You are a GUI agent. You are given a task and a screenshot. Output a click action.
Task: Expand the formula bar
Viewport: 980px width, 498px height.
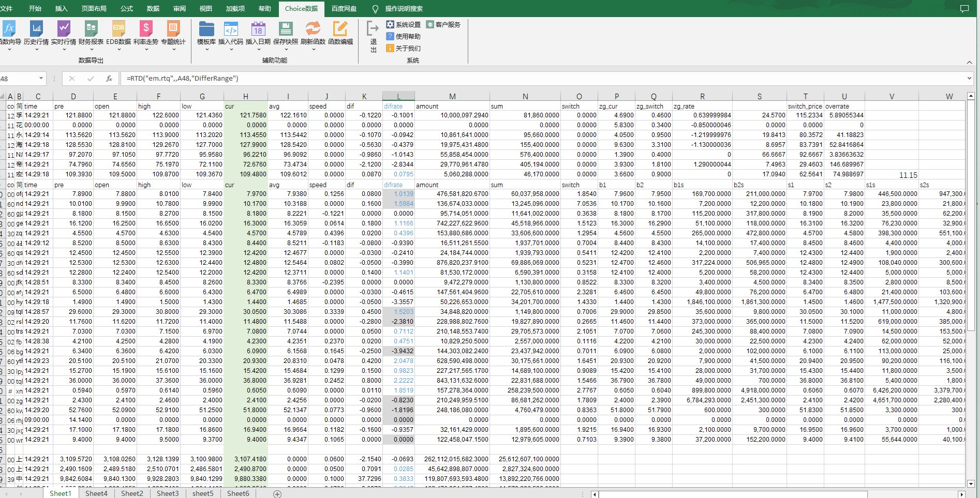pyautogui.click(x=969, y=79)
